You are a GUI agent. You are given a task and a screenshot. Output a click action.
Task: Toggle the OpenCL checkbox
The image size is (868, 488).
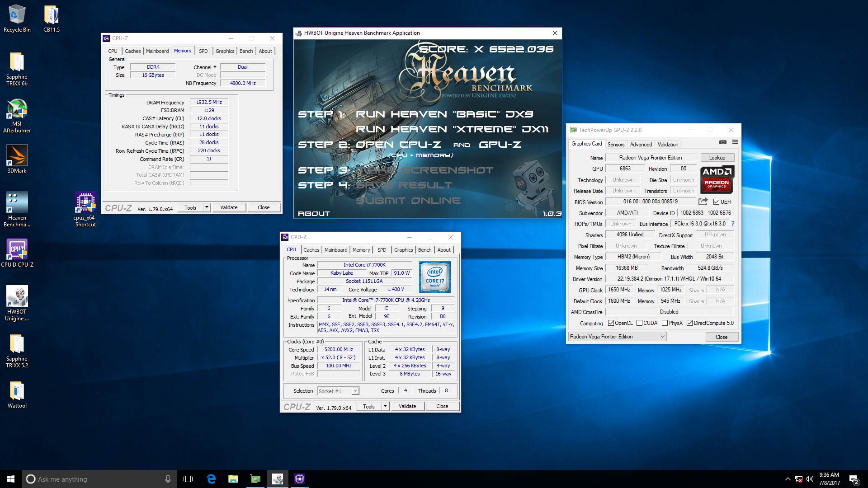(611, 323)
